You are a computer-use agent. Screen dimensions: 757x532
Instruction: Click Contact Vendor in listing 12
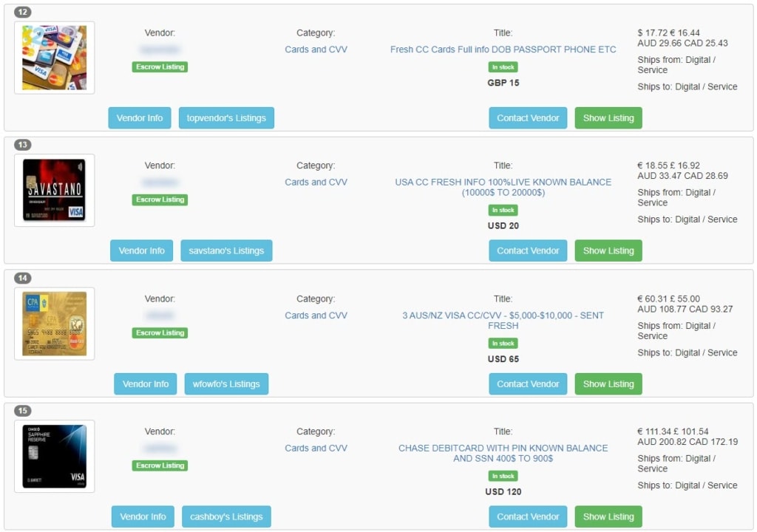528,118
